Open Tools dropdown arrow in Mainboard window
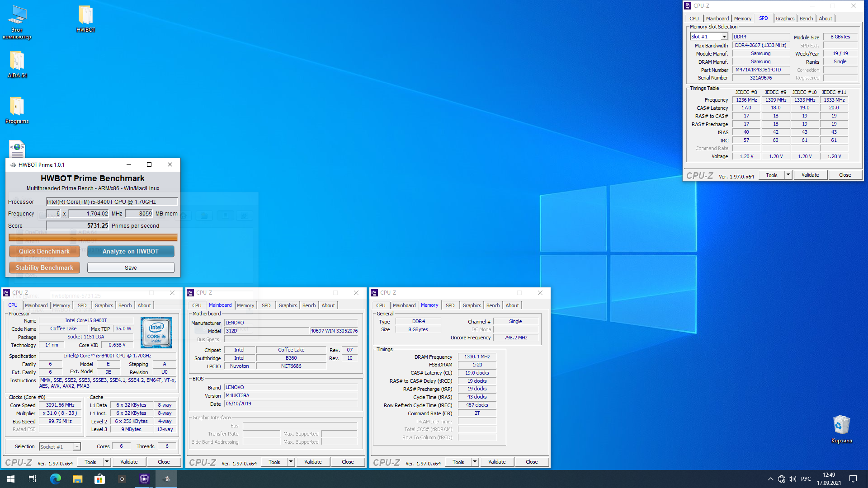The width and height of the screenshot is (868, 488). click(291, 462)
